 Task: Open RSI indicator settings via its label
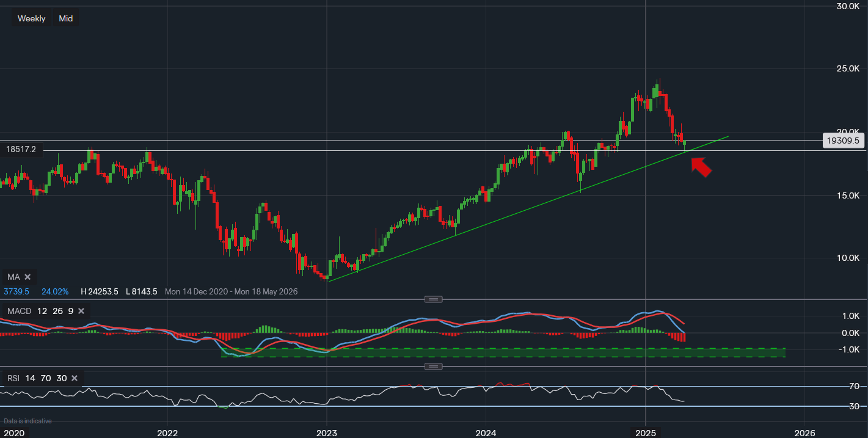13,378
